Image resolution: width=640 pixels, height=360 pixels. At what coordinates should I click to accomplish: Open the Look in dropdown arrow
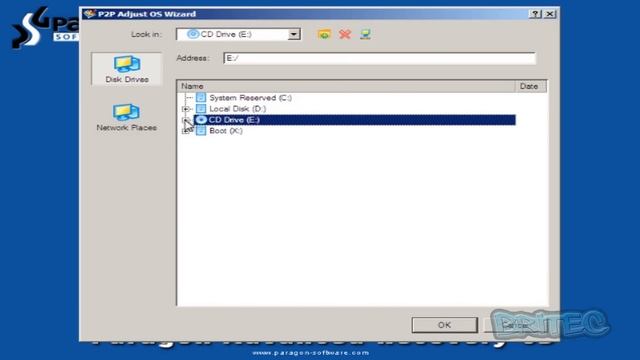click(294, 34)
